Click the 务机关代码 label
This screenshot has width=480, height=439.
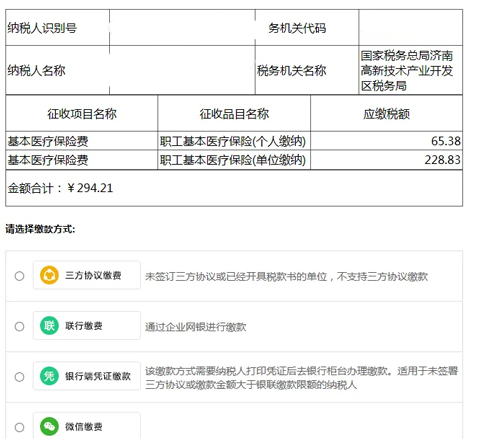coord(297,28)
